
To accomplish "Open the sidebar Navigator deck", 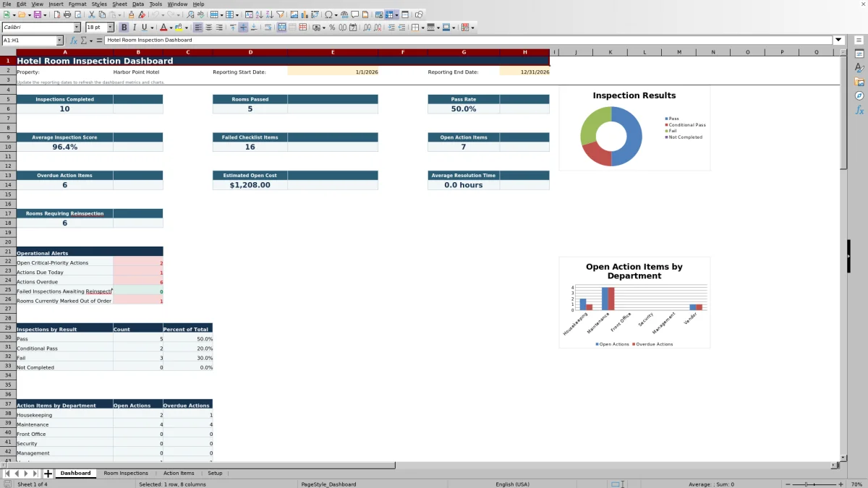I will pos(859,95).
